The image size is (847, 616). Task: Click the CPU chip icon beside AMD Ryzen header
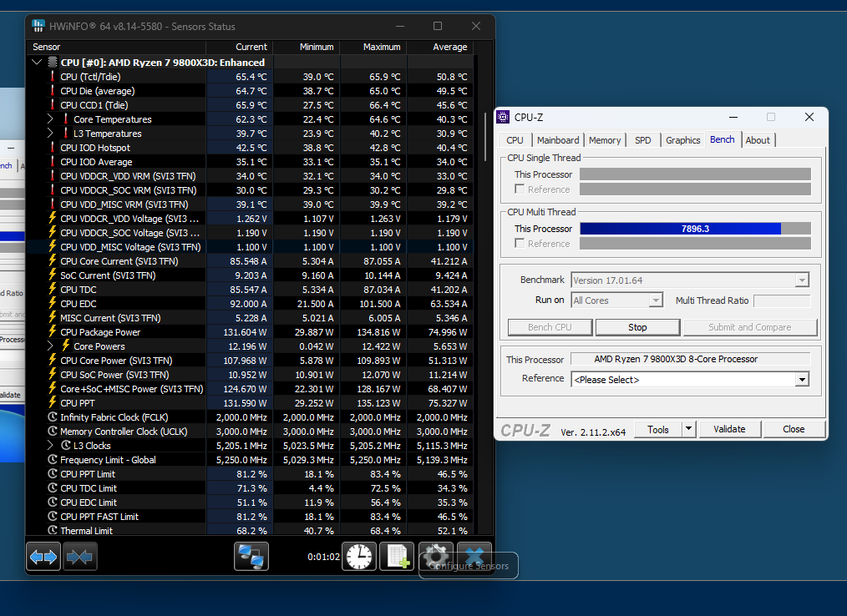(53, 62)
